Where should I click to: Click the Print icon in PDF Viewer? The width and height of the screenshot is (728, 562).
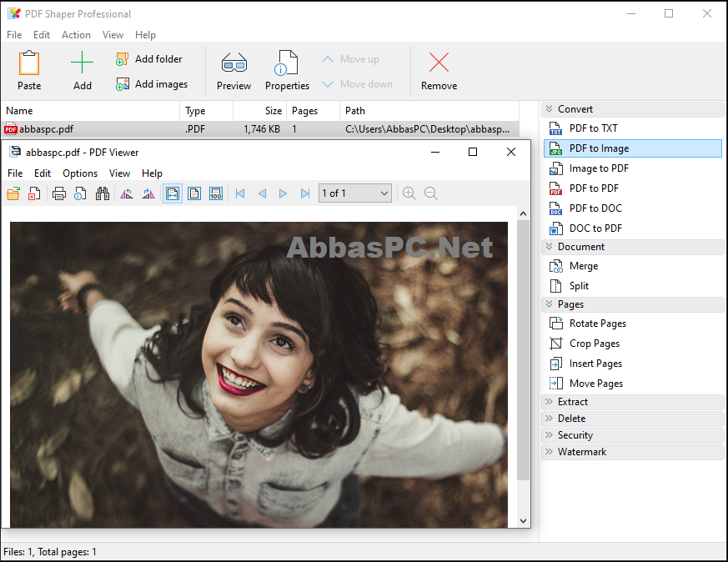point(59,193)
